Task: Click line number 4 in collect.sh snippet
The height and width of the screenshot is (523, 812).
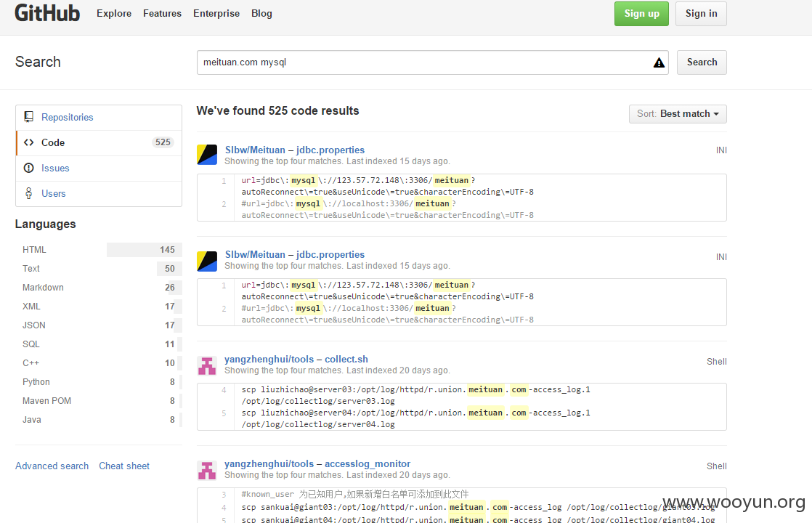Action: (224, 390)
